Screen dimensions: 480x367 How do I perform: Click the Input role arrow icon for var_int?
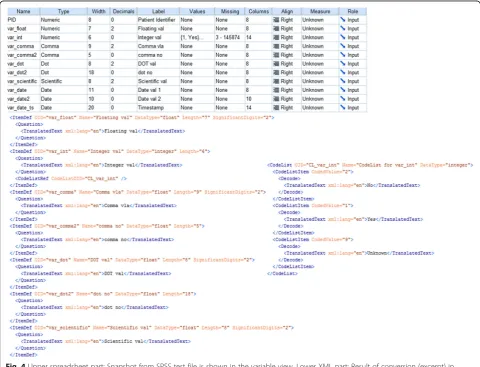click(x=343, y=37)
